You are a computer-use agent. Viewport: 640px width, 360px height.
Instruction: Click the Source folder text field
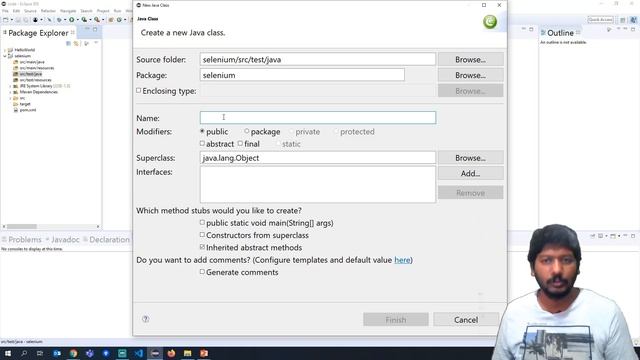[318, 60]
